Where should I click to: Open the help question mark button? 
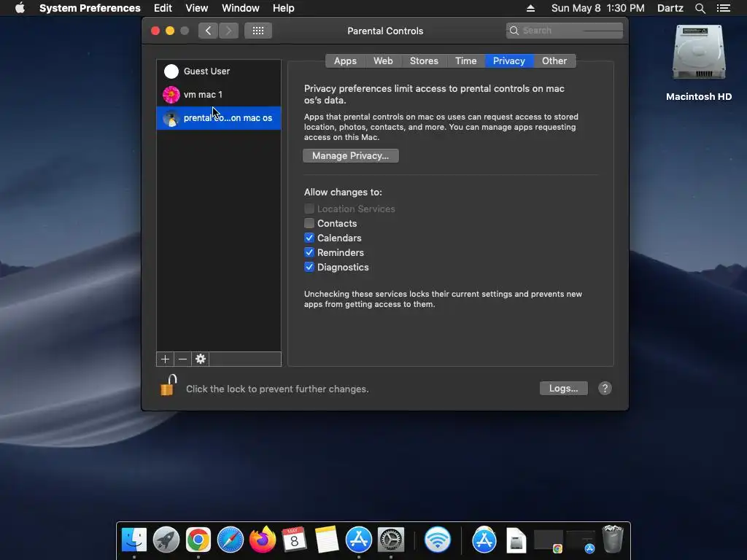605,389
